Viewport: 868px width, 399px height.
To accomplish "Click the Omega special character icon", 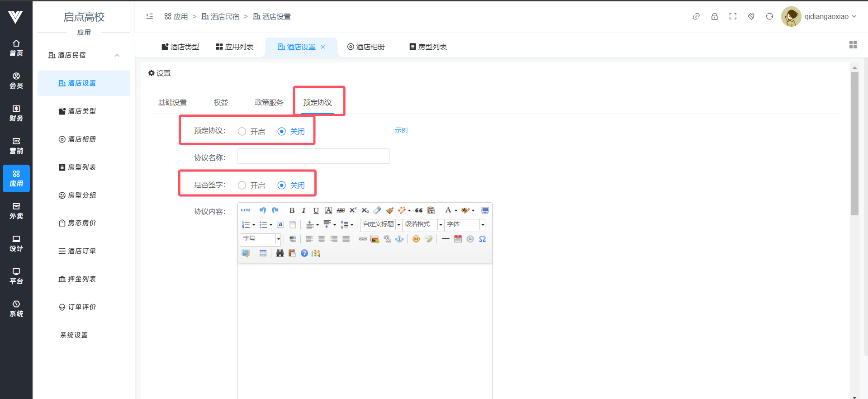I will (x=482, y=239).
